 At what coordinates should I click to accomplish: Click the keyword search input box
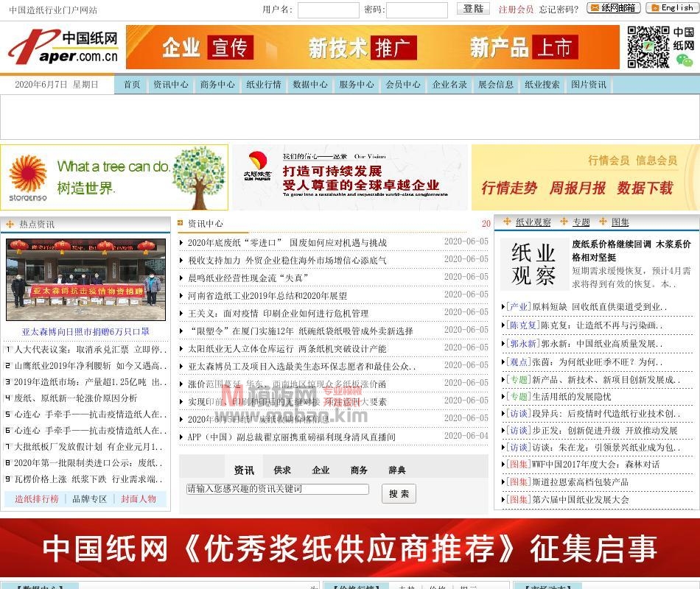tap(278, 489)
